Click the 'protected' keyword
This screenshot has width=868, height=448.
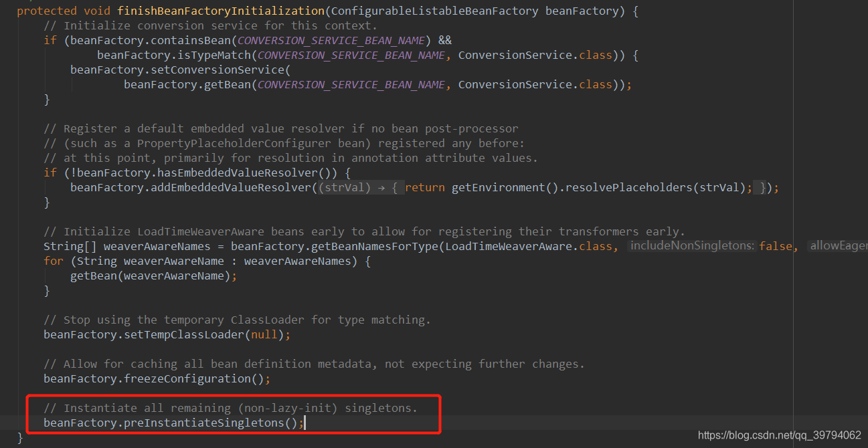(x=47, y=11)
